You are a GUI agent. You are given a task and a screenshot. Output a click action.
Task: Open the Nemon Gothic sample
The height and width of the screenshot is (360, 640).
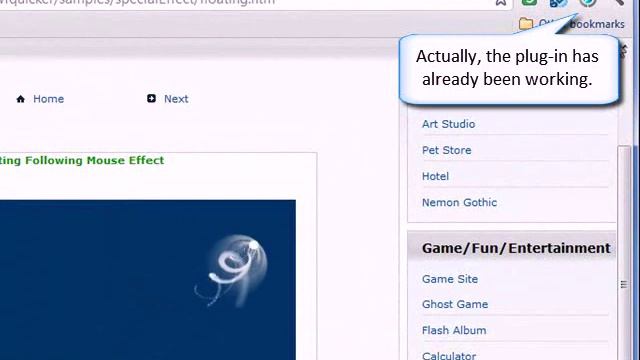(459, 202)
